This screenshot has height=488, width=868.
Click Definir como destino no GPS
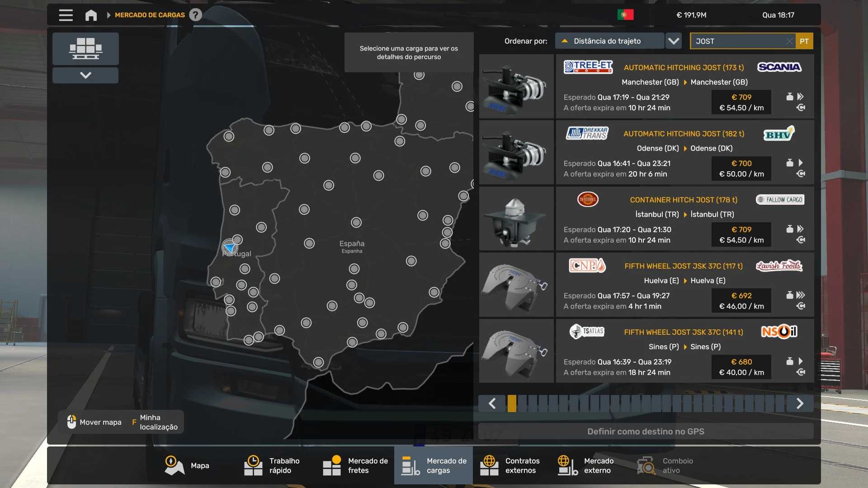(646, 432)
